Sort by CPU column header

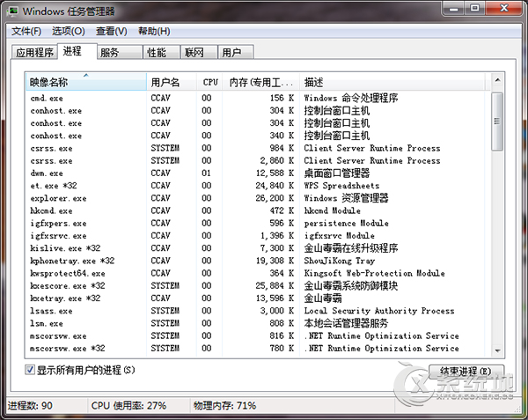[209, 82]
